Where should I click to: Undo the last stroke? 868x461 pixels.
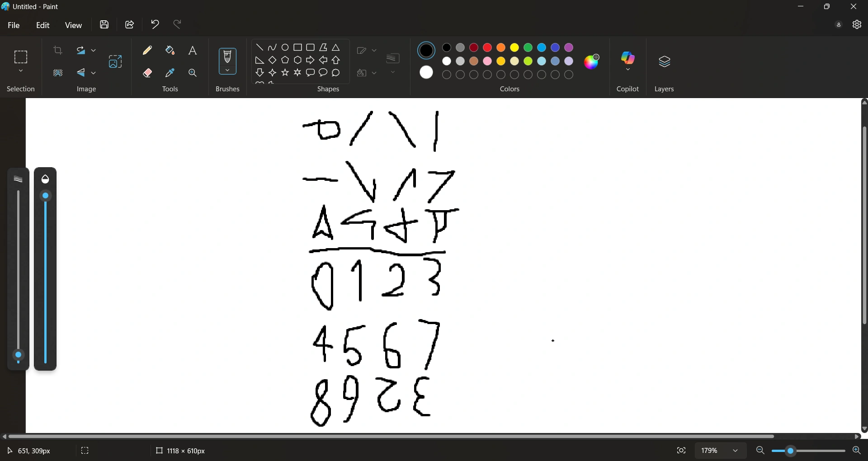pos(155,24)
